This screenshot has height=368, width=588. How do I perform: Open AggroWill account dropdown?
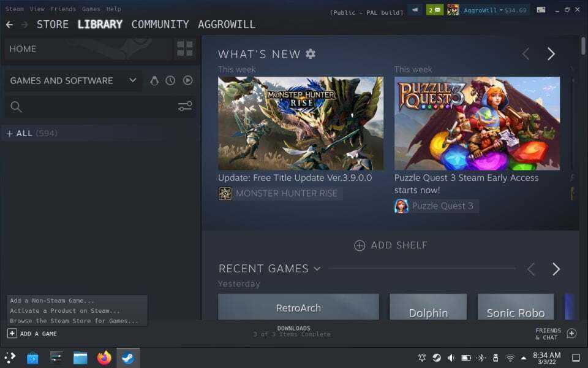[x=495, y=10]
